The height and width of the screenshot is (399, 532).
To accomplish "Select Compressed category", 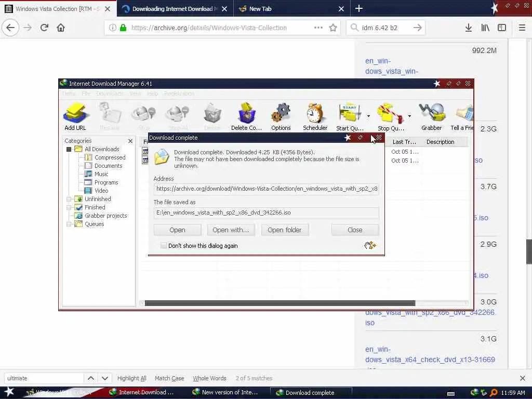I will click(110, 157).
